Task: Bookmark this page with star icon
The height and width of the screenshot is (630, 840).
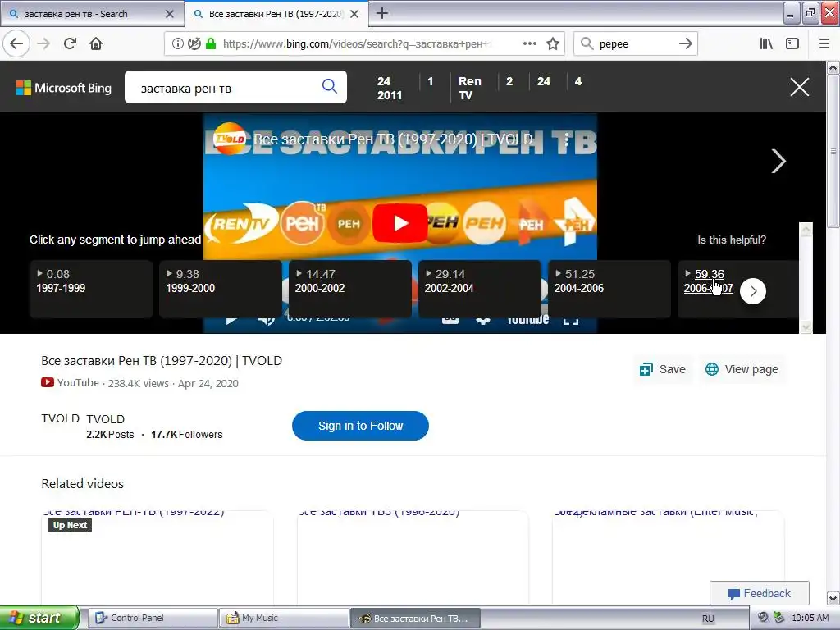Action: (553, 44)
